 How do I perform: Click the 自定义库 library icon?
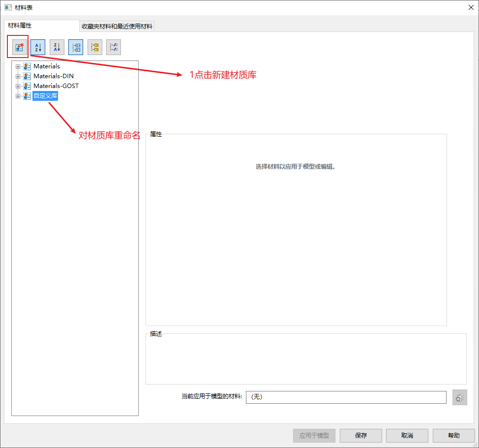click(x=27, y=96)
